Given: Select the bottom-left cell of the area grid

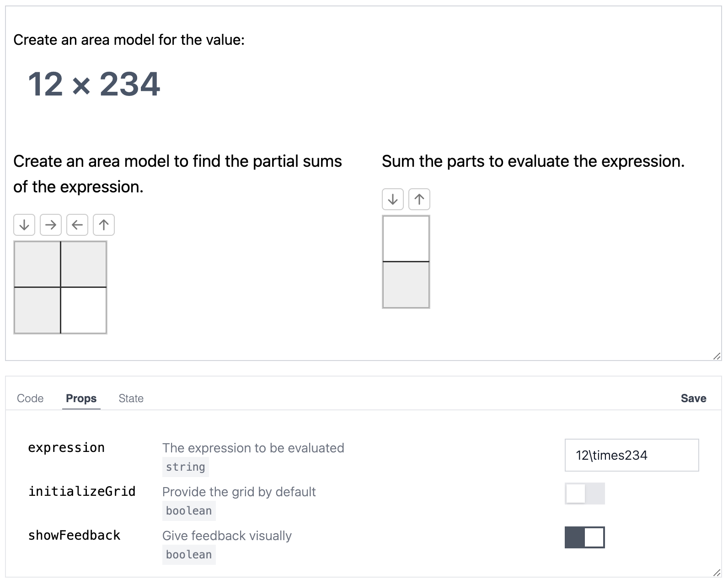Looking at the screenshot, I should 37,310.
